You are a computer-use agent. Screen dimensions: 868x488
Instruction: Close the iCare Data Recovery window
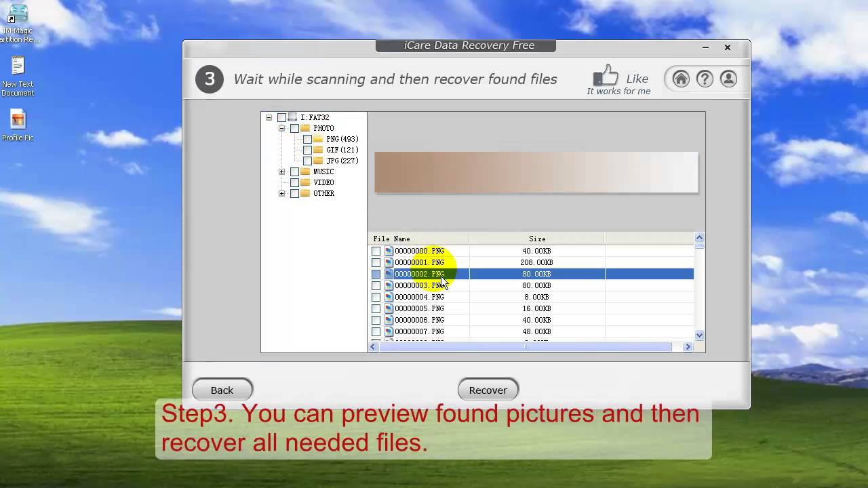pyautogui.click(x=727, y=47)
